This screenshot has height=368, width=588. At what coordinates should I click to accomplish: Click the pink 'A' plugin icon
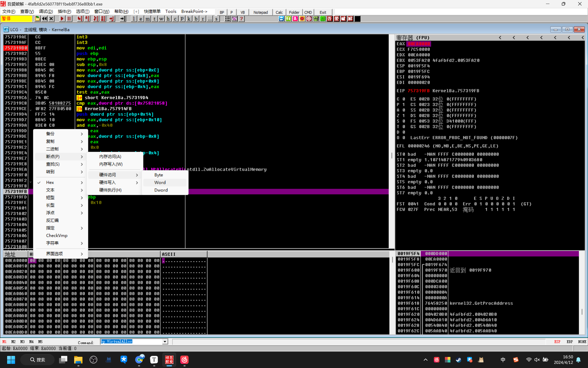pos(295,19)
